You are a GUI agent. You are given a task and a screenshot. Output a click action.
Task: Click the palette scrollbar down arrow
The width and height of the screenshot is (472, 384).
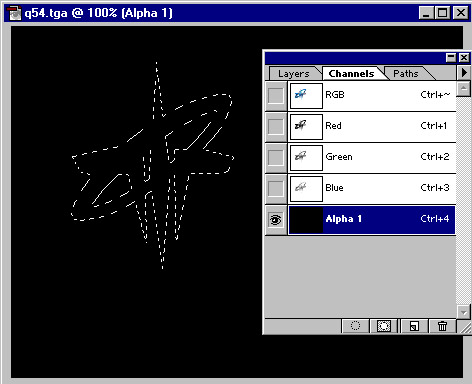(463, 312)
